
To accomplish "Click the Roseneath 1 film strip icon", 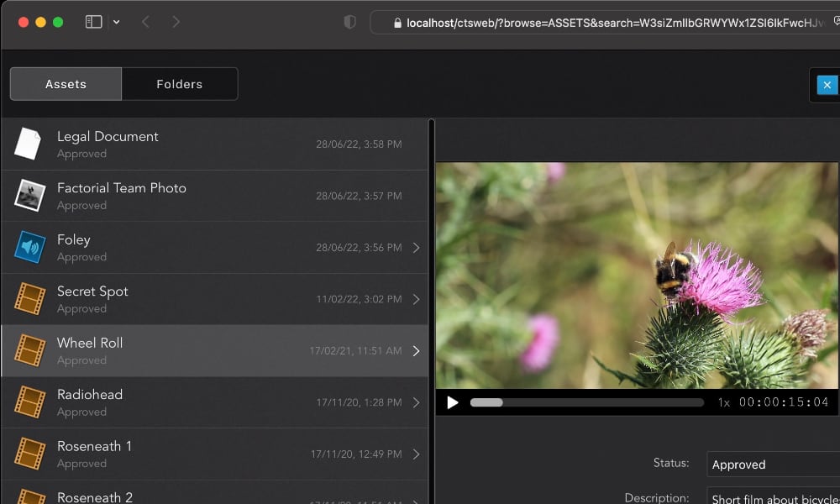I will click(x=29, y=454).
